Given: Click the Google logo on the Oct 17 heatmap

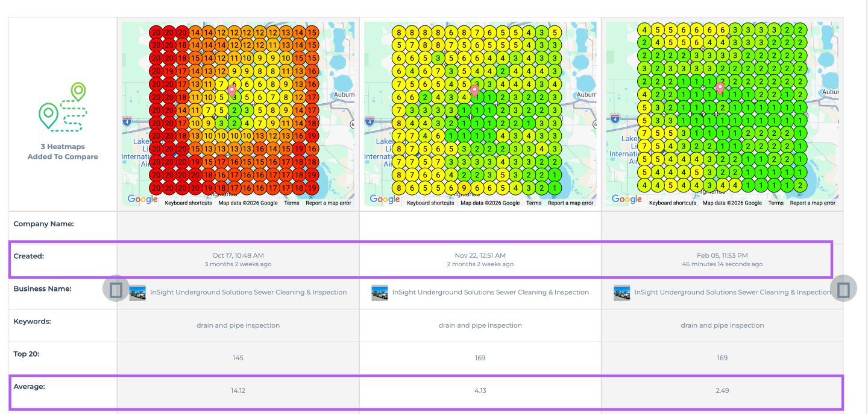Looking at the screenshot, I should click(143, 199).
